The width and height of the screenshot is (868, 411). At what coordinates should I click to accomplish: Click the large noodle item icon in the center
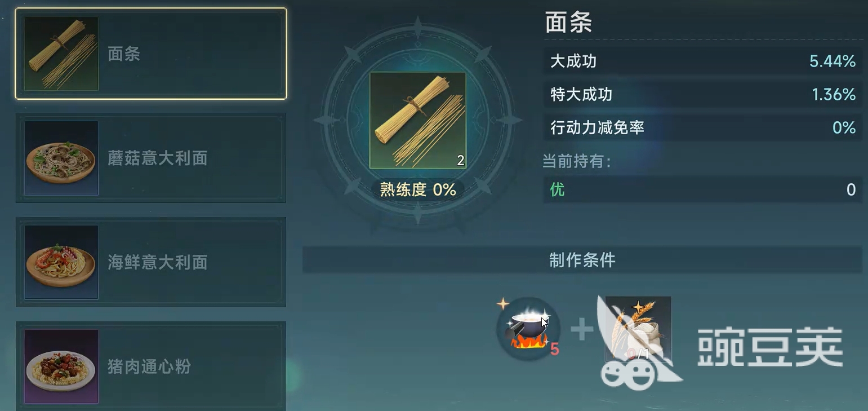point(418,120)
